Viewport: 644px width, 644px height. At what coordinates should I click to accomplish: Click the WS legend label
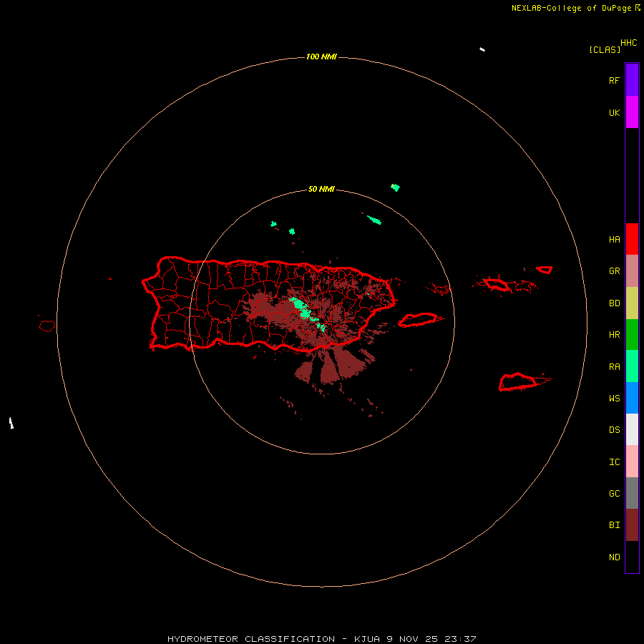point(615,399)
